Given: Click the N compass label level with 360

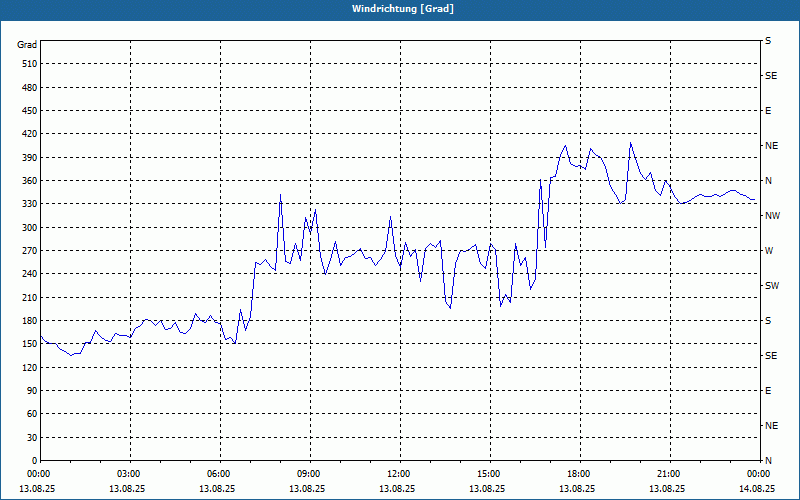Looking at the screenshot, I should (768, 181).
